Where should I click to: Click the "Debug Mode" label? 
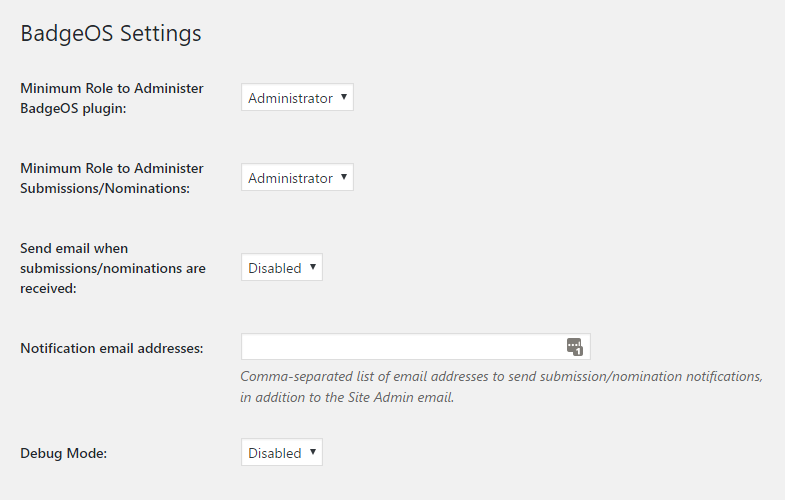click(63, 453)
